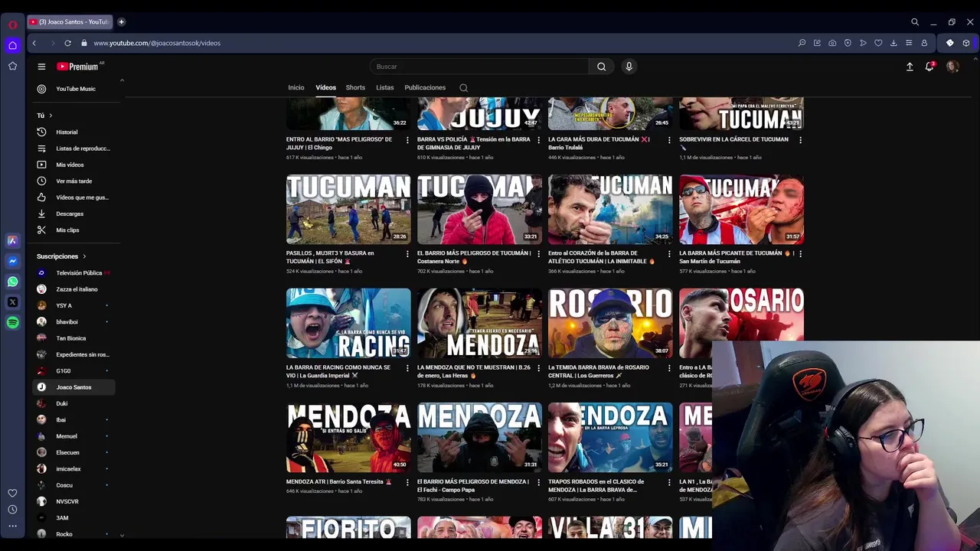980x551 pixels.
Task: Search within channel using magnifier icon
Action: 463,88
